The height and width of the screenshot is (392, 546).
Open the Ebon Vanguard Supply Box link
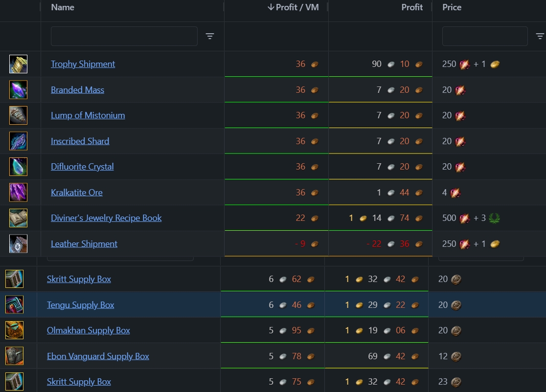click(98, 356)
